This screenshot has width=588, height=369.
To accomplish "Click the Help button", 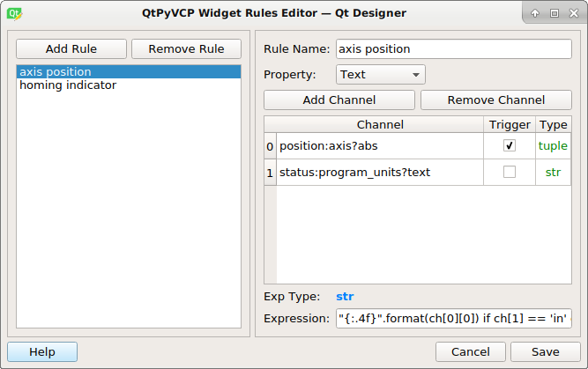I will pyautogui.click(x=42, y=351).
